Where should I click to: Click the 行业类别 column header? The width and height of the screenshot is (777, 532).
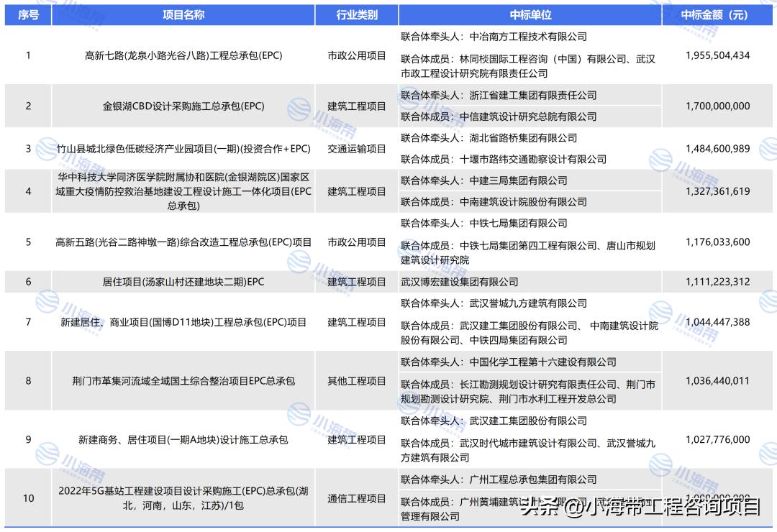358,12
